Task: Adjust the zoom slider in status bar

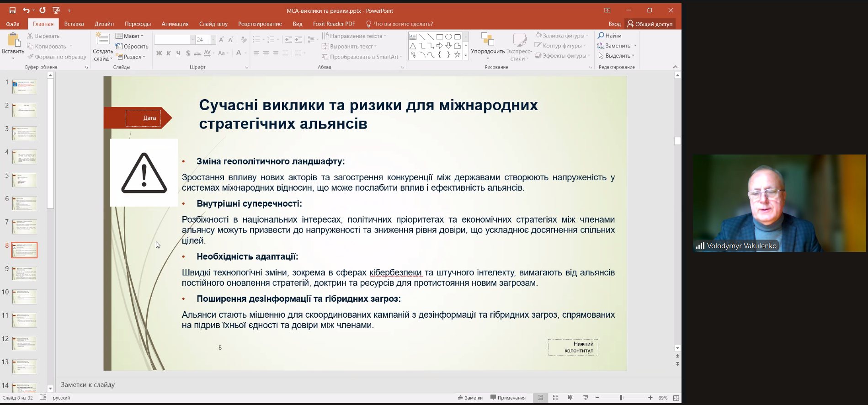Action: pos(621,398)
